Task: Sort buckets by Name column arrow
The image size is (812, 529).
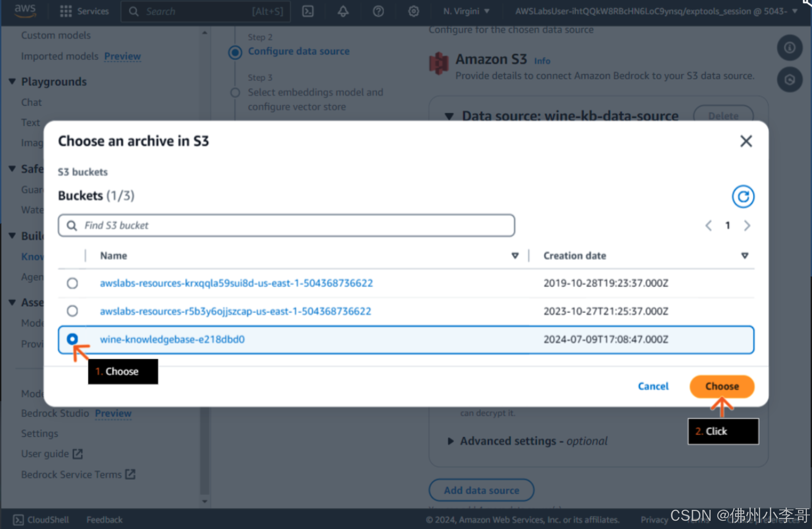Action: pos(515,255)
